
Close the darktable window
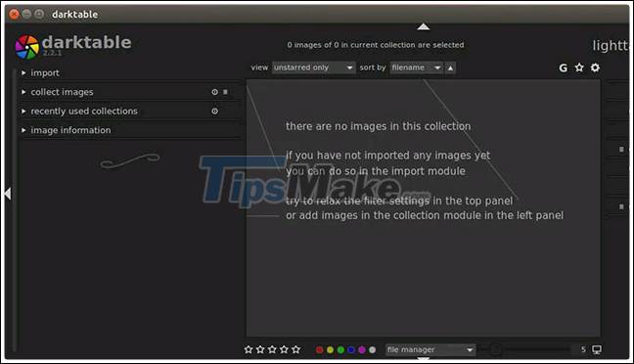14,14
